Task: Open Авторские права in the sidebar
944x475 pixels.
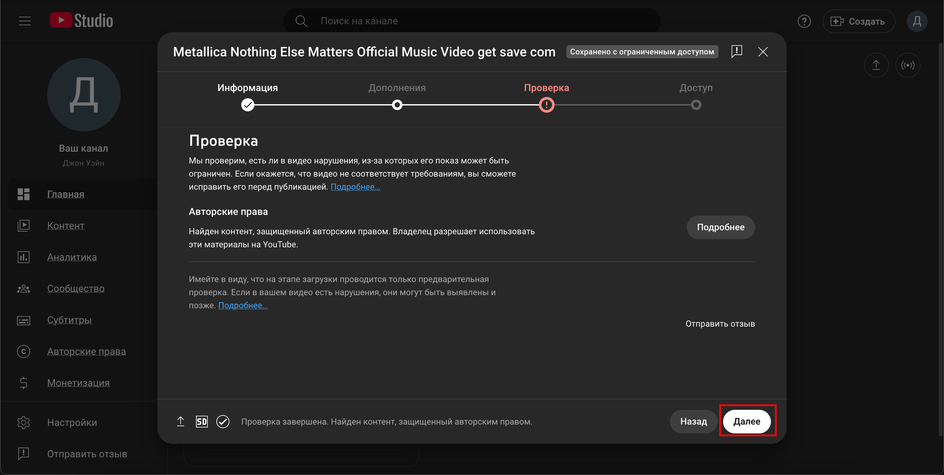Action: [87, 352]
